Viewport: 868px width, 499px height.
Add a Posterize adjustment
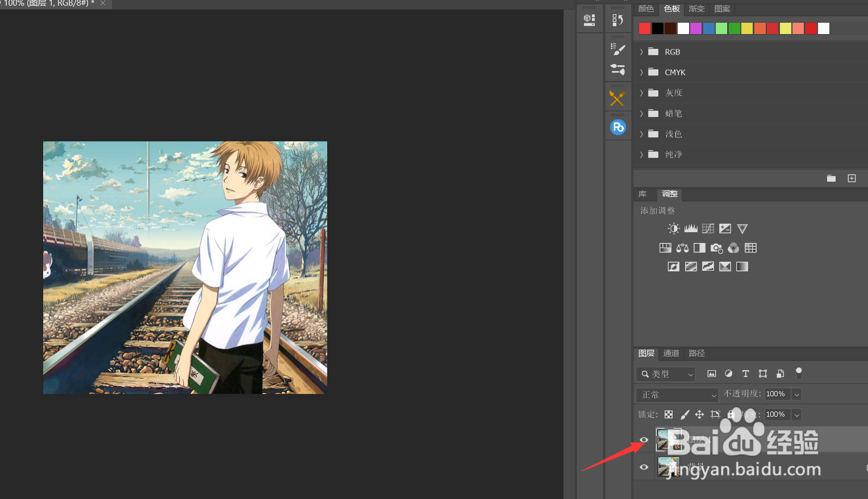pos(691,266)
